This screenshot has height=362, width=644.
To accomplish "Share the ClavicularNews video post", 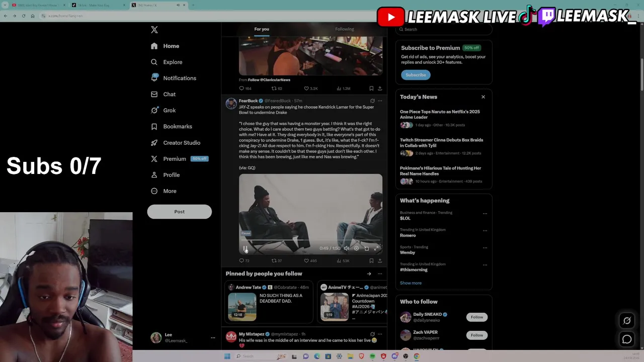I will (380, 88).
